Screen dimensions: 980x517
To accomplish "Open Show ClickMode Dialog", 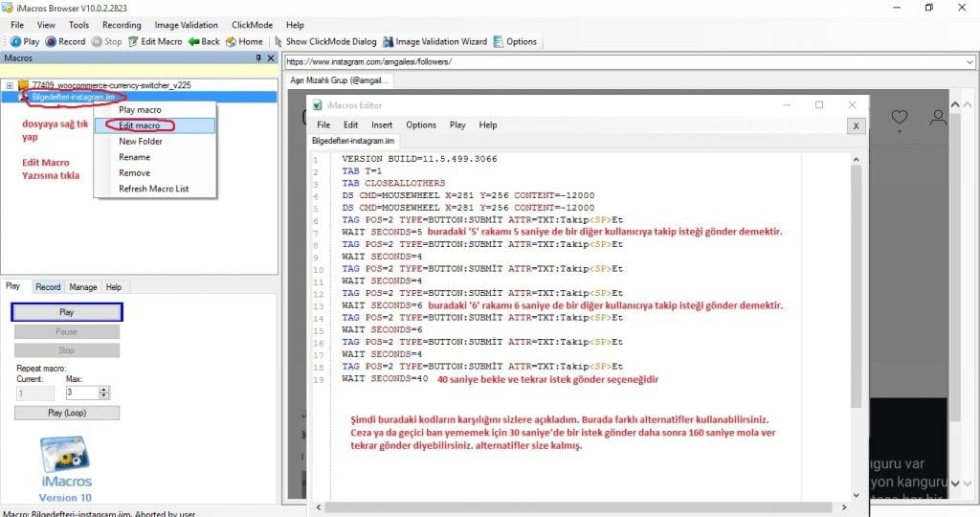I will [325, 42].
